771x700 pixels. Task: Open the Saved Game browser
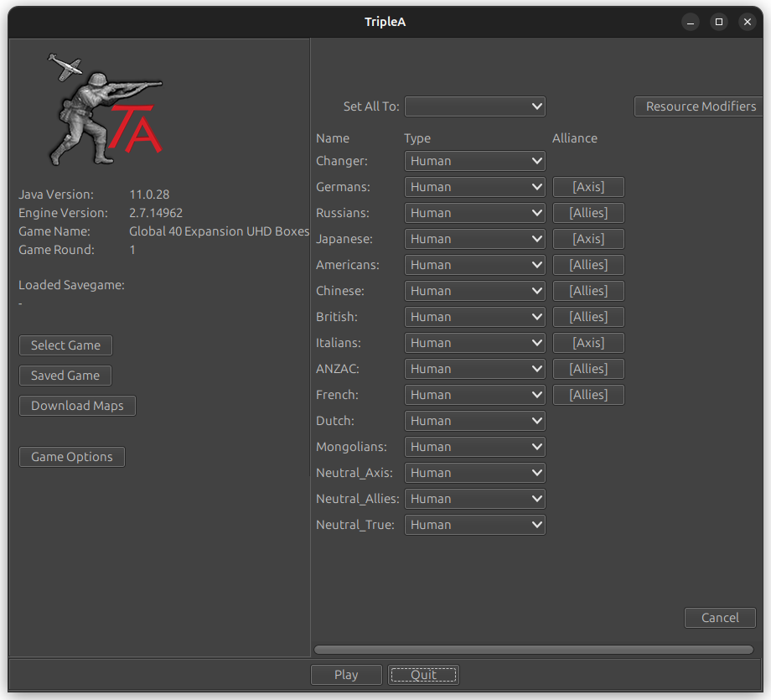65,376
